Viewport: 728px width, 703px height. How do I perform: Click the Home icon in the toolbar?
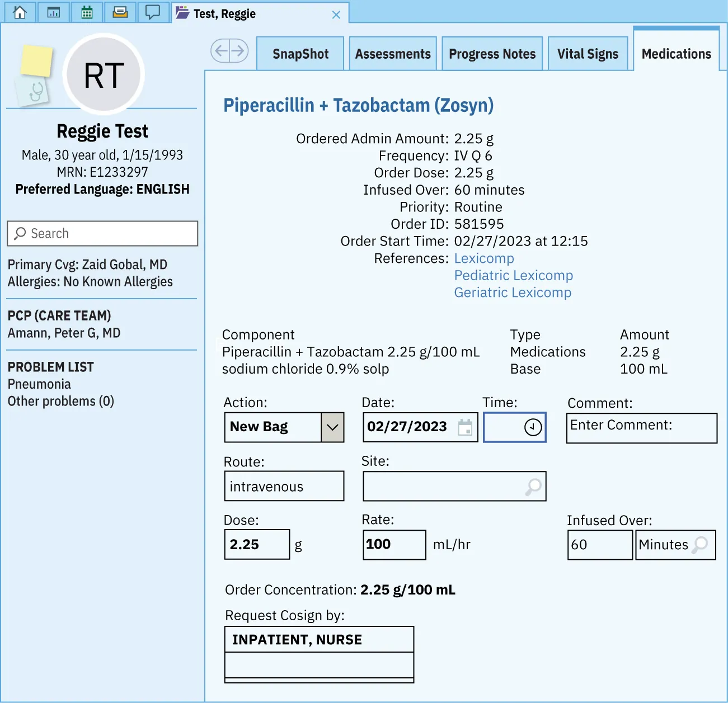(x=20, y=12)
